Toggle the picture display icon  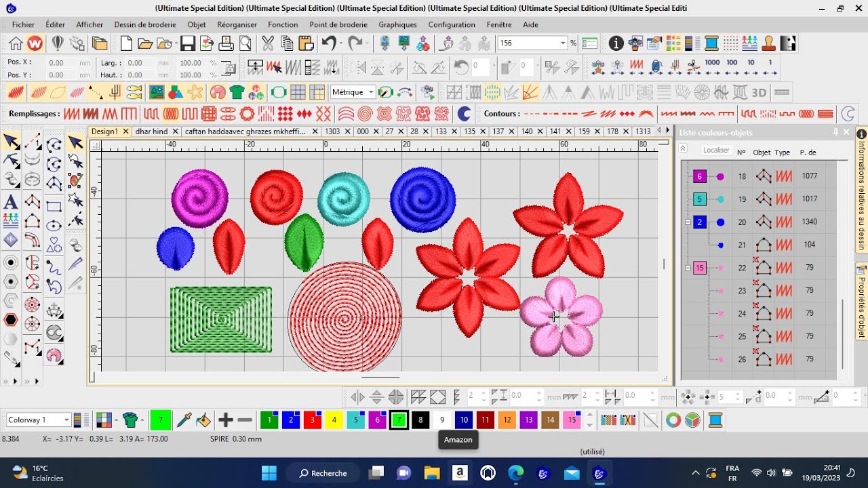(157, 92)
